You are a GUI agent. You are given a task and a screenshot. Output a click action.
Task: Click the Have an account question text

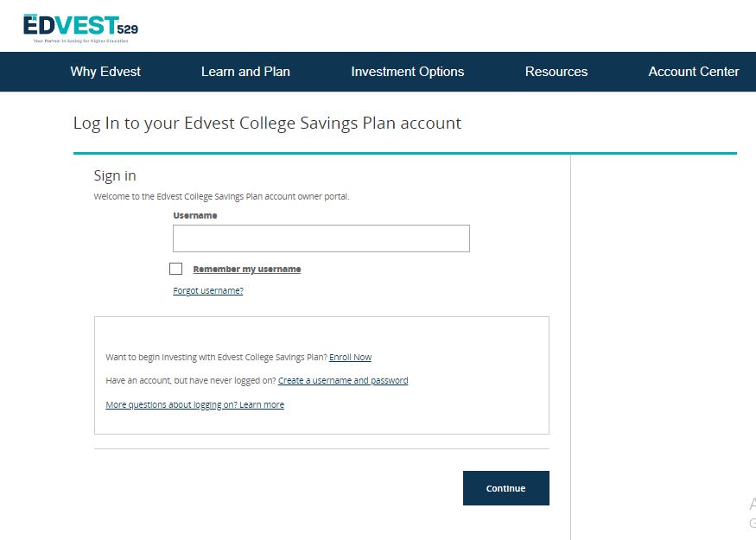[x=190, y=380]
